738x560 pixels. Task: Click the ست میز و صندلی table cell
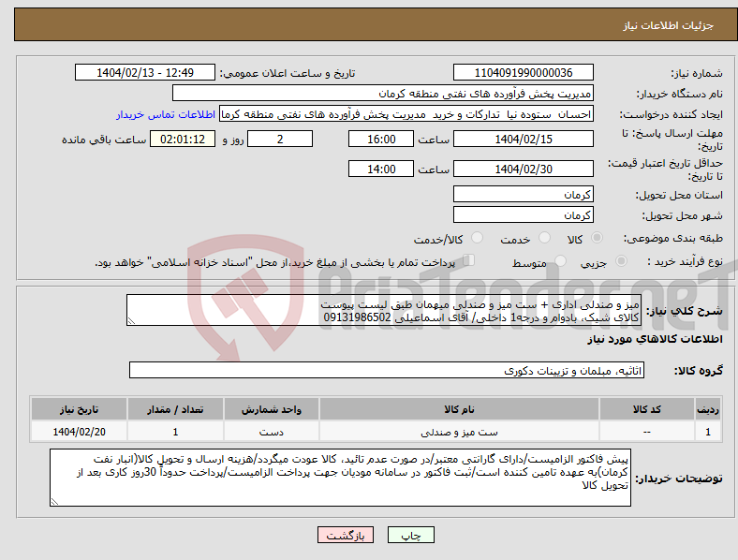pos(459,432)
